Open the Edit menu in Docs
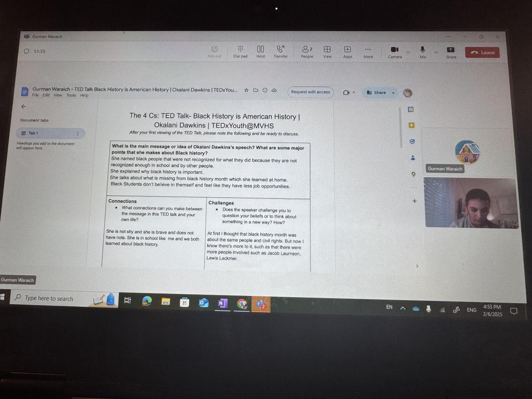Image resolution: width=532 pixels, height=399 pixels. 46,95
